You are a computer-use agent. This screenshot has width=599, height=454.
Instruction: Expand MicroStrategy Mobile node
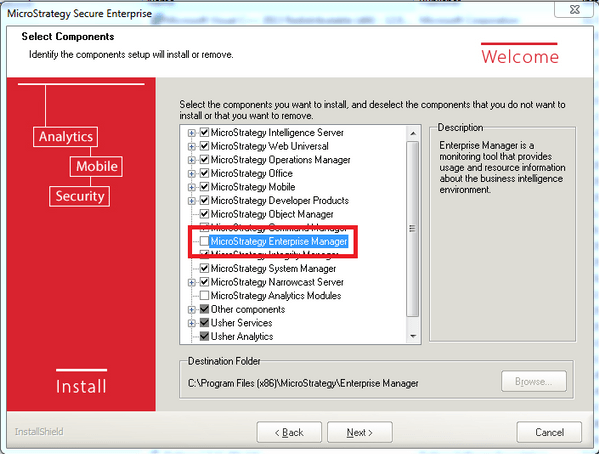click(192, 187)
